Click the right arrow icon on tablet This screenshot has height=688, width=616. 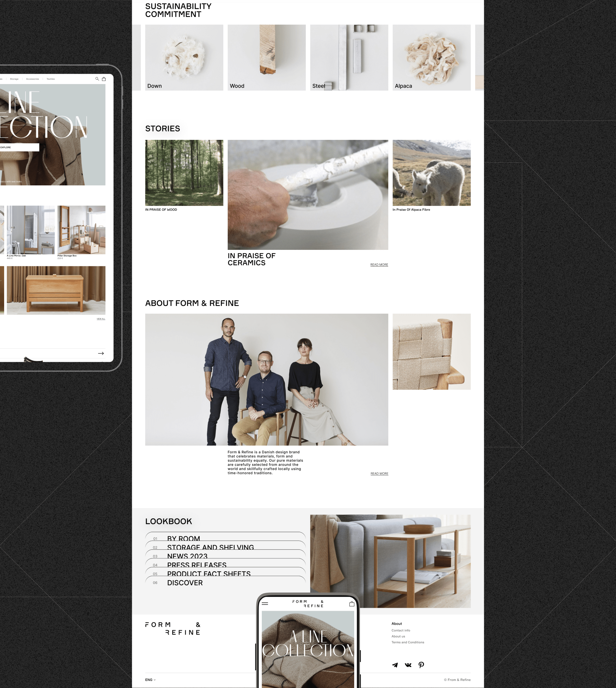click(101, 353)
